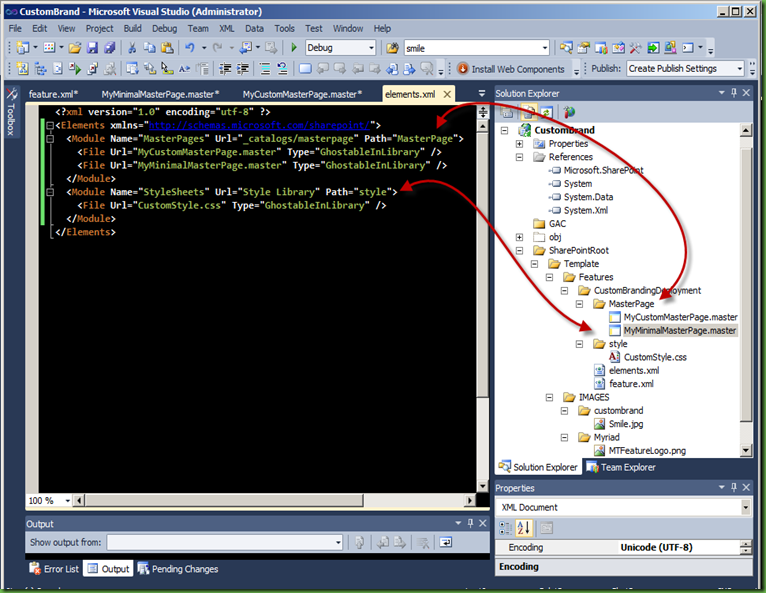
Task: Click the Categorized icon in the Properties panel
Action: 506,528
